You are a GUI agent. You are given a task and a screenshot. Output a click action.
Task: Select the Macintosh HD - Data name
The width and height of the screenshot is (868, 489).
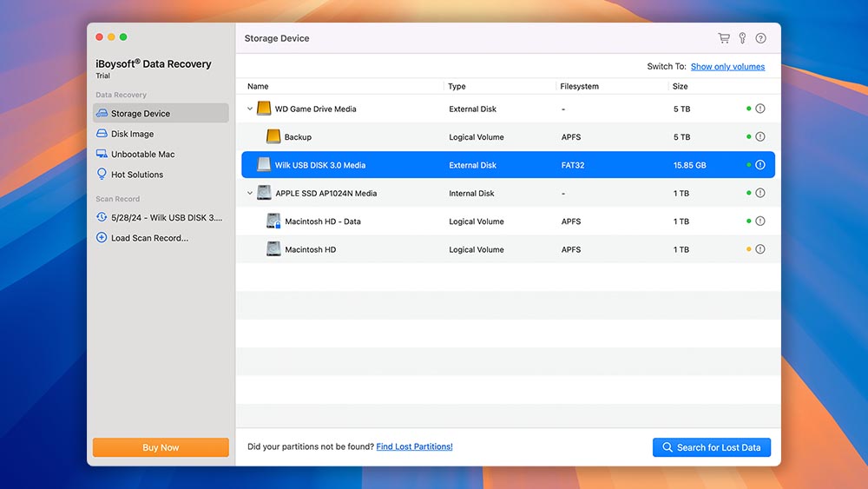pyautogui.click(x=323, y=221)
